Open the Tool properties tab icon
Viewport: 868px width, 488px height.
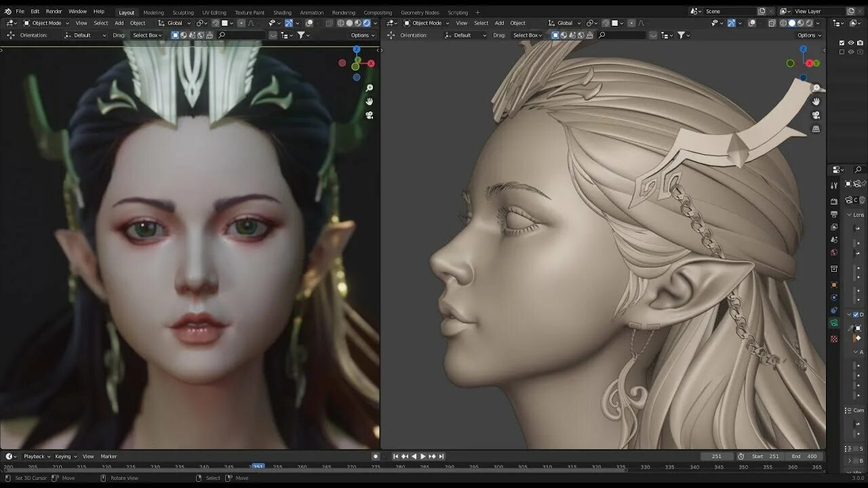coord(834,185)
